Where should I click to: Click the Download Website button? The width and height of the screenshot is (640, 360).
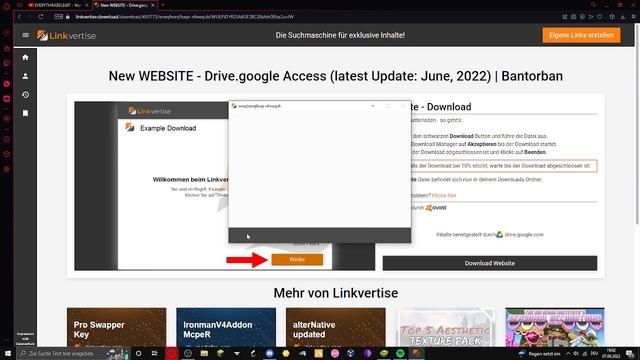[490, 263]
